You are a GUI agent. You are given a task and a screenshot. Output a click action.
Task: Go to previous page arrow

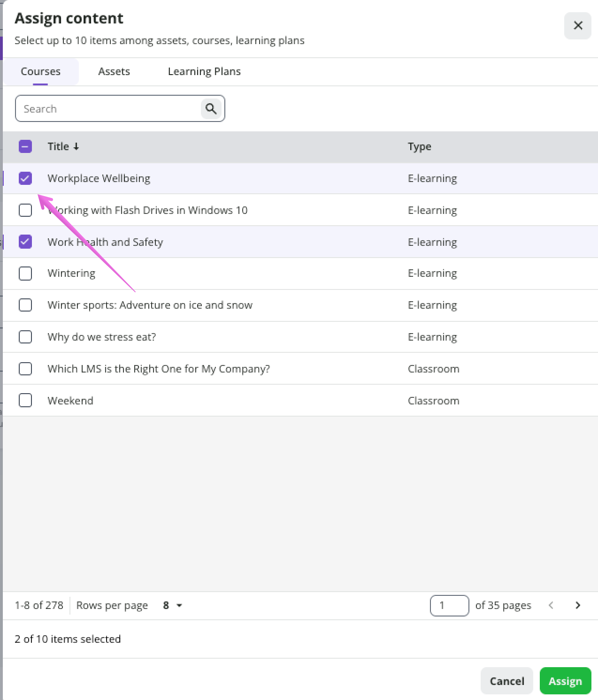point(551,605)
